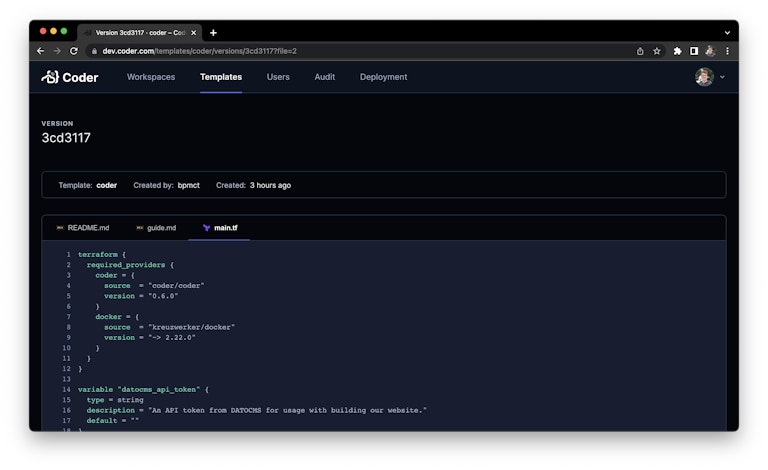The height and width of the screenshot is (470, 768).
Task: Click the browser back arrow
Action: click(x=41, y=51)
